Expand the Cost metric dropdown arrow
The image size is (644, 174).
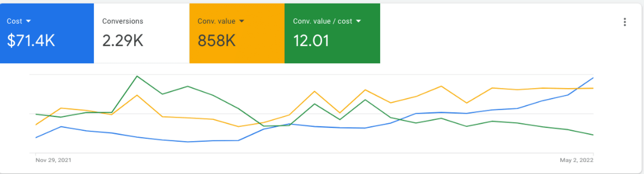[28, 21]
